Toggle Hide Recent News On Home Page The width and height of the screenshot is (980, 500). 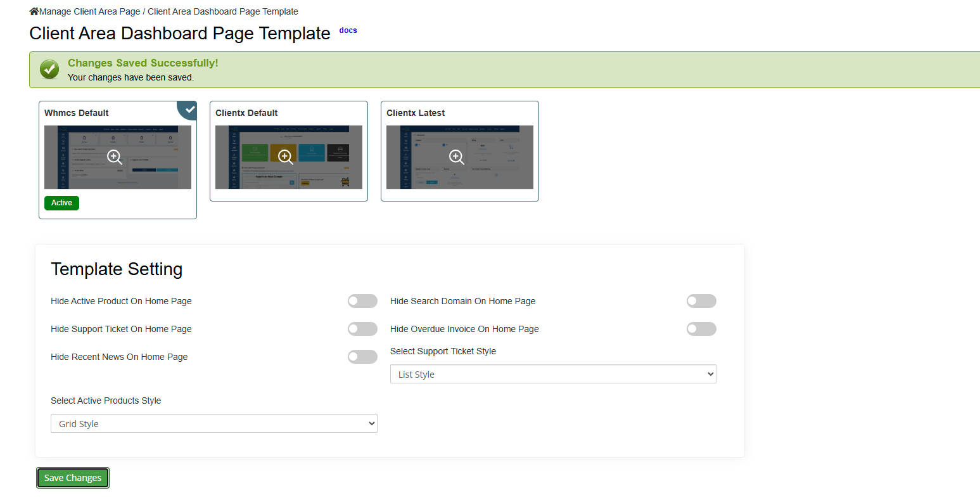[x=362, y=357]
